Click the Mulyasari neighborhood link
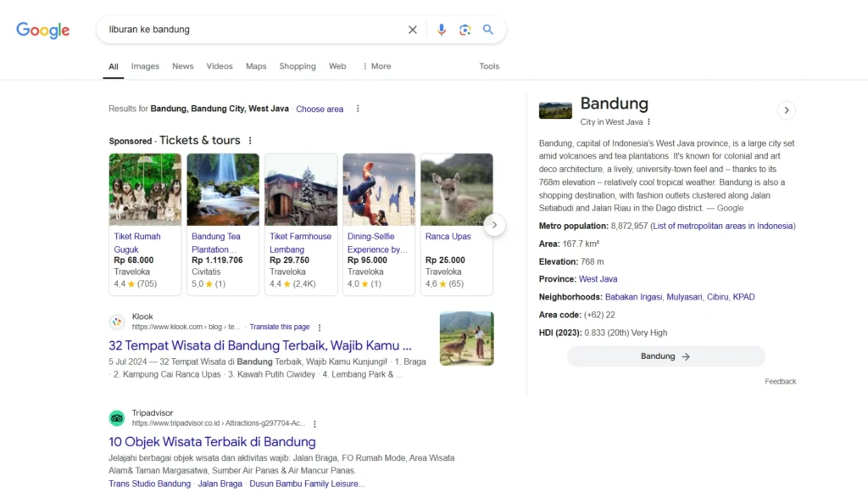 [x=684, y=297]
